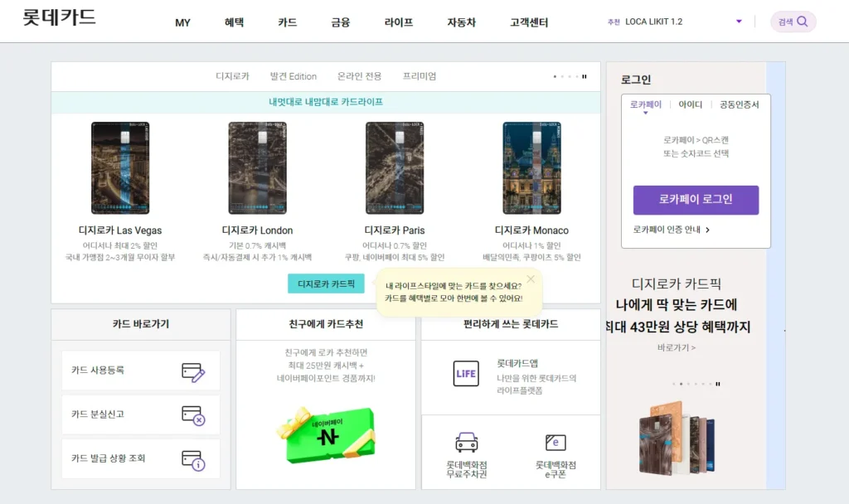Viewport: 849px width, 504px height.
Task: Open 로카페이 인증 안내 link
Action: pyautogui.click(x=667, y=230)
